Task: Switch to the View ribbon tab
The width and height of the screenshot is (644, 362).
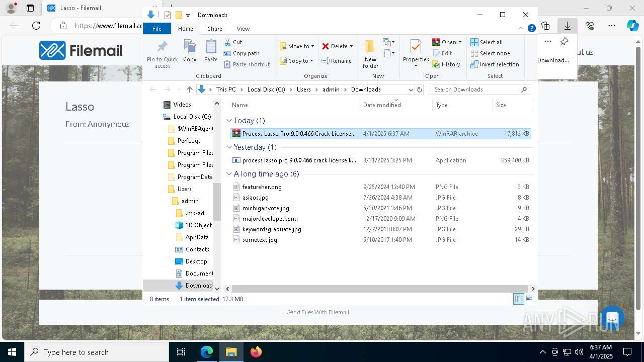Action: pos(243,29)
